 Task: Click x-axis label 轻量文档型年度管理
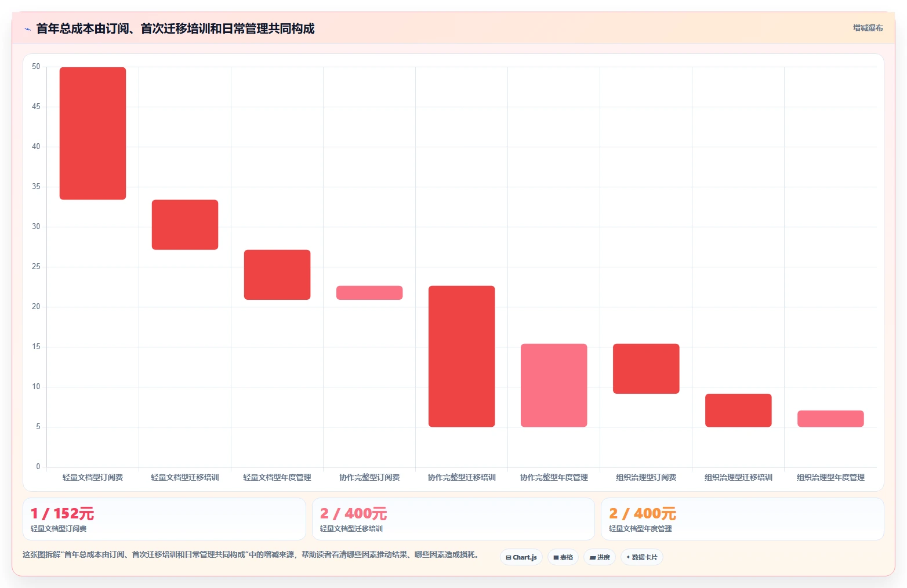click(x=277, y=477)
